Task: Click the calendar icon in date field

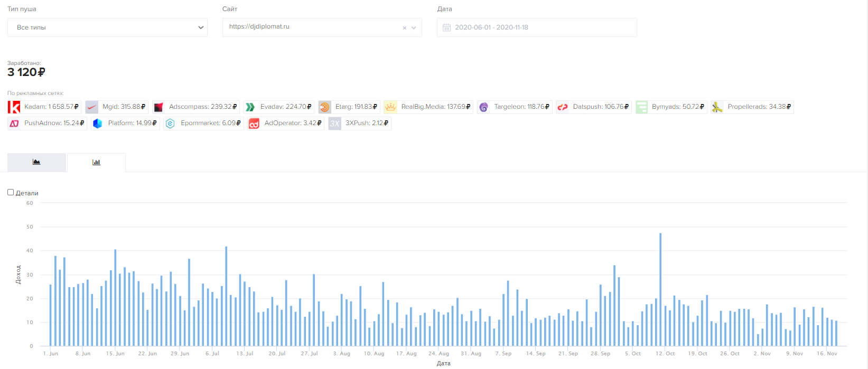Action: tap(446, 27)
